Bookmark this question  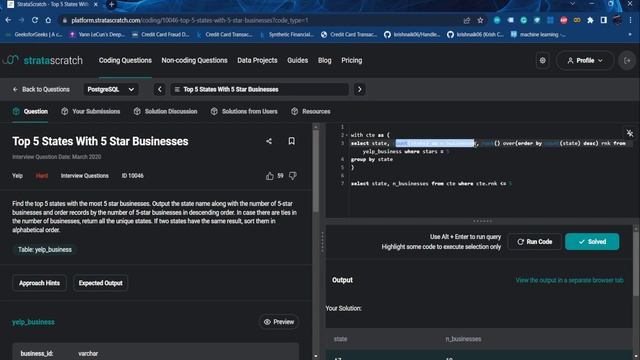[291, 141]
